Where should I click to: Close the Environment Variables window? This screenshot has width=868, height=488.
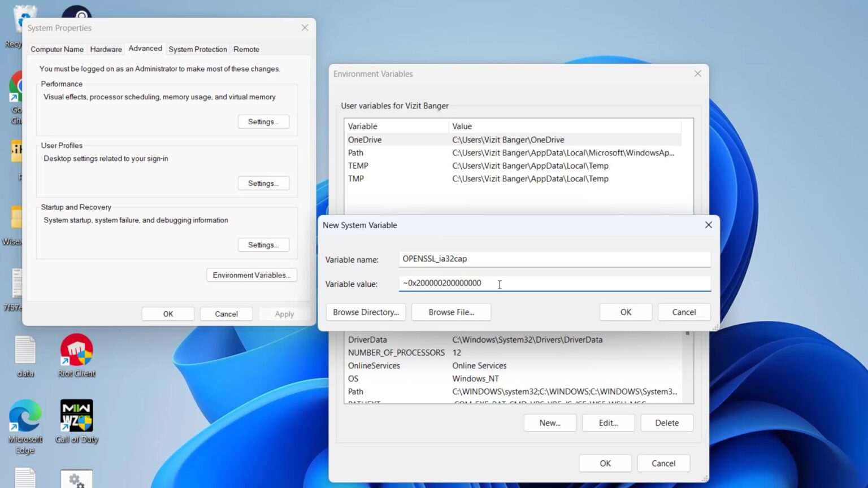pyautogui.click(x=697, y=74)
